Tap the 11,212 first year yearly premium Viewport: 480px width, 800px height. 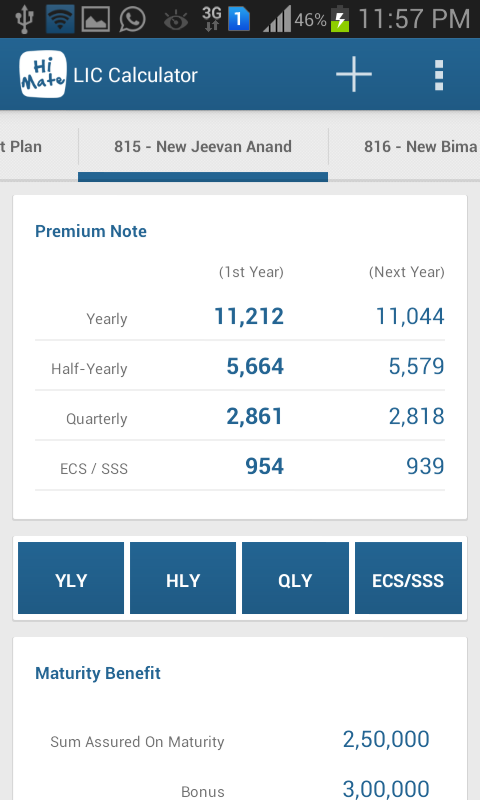[249, 316]
